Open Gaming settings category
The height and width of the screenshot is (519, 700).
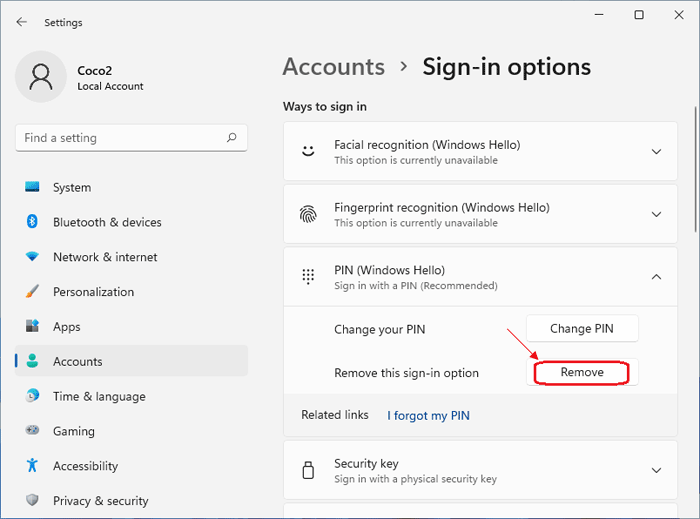(x=131, y=431)
